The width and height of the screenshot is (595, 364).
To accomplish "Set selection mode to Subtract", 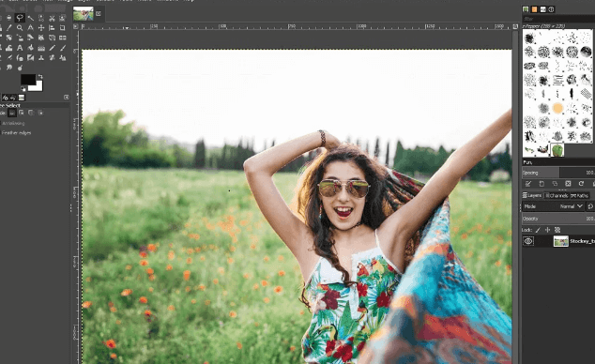I will [x=31, y=113].
